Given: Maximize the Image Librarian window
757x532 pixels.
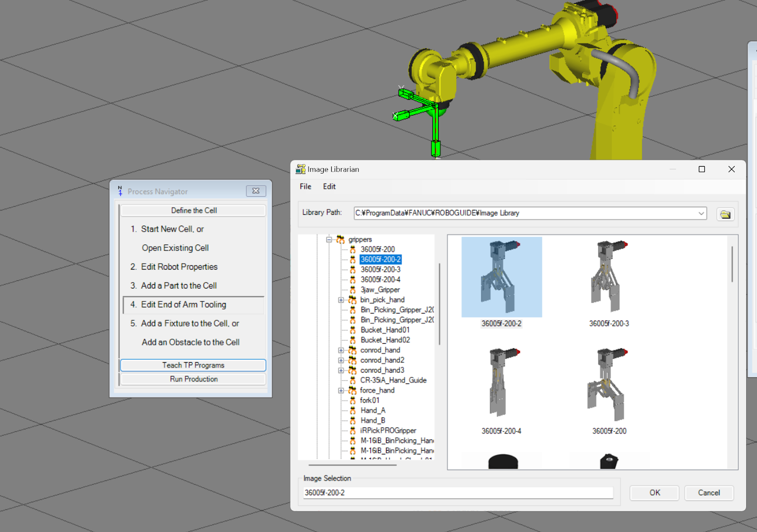Looking at the screenshot, I should 702,169.
